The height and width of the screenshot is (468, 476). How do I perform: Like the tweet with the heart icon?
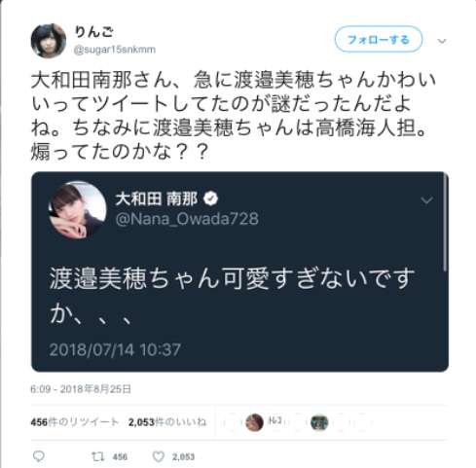159,456
